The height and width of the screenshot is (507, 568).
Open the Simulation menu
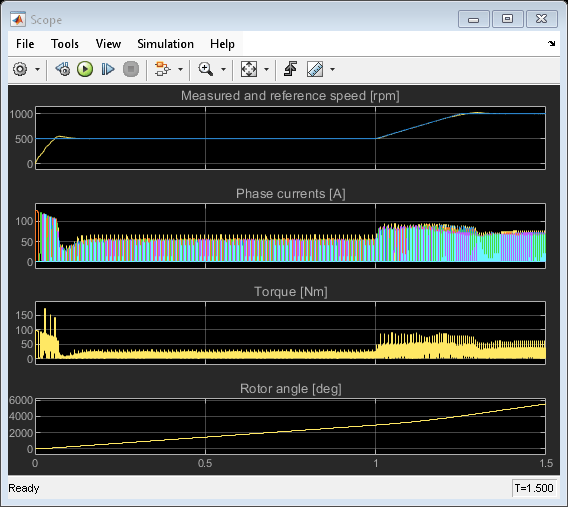pyautogui.click(x=166, y=44)
